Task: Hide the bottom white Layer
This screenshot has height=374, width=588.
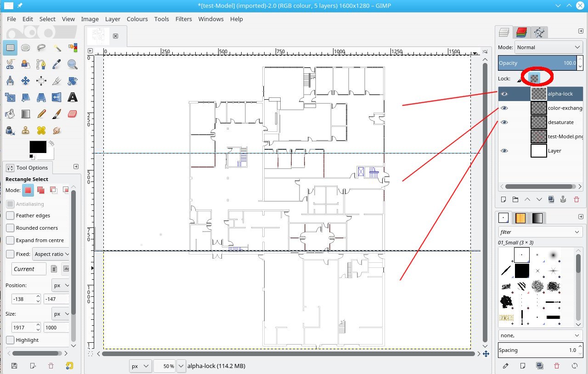Action: [x=504, y=151]
